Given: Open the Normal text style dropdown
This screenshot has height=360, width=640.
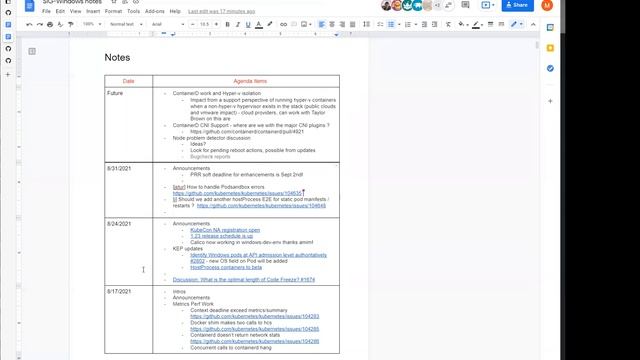Looking at the screenshot, I should (126, 24).
